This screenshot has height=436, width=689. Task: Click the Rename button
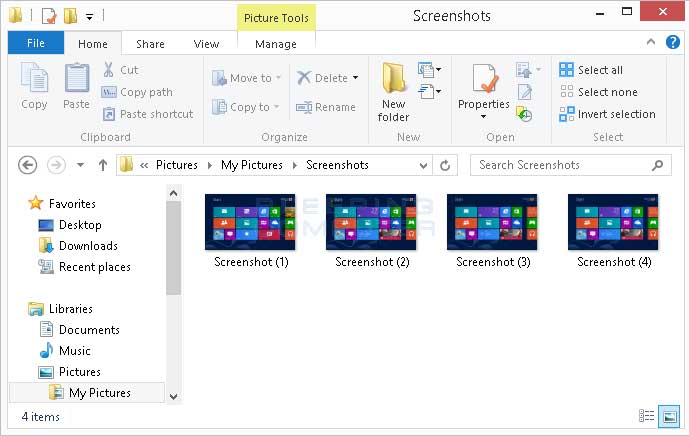point(326,107)
